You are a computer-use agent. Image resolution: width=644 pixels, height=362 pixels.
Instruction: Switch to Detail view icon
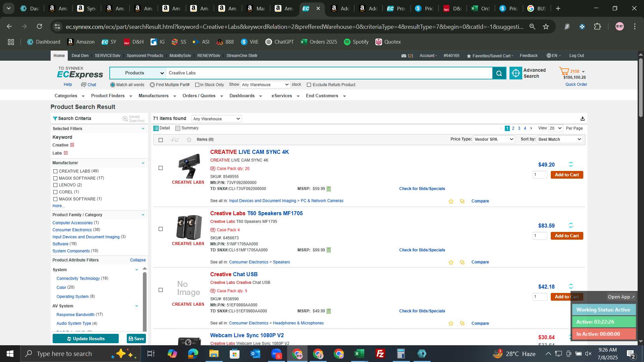coord(156,128)
